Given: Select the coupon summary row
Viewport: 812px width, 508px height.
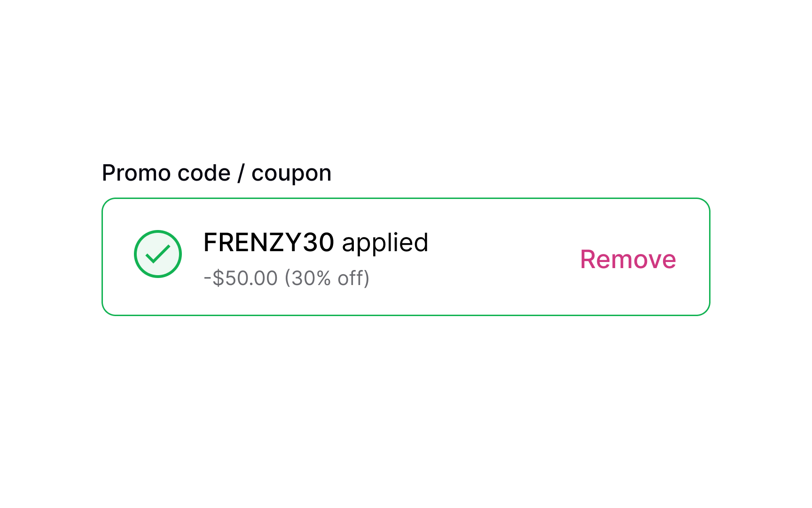Looking at the screenshot, I should pos(406,256).
